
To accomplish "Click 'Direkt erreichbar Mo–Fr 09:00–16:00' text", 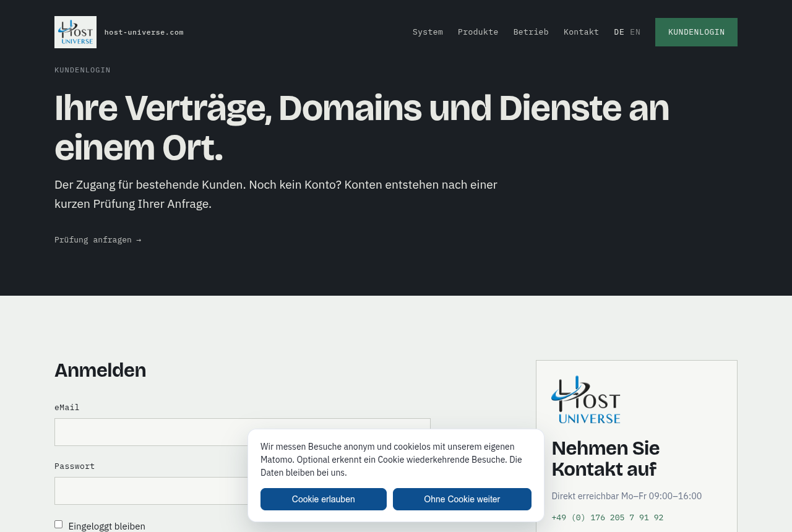I will click(627, 496).
